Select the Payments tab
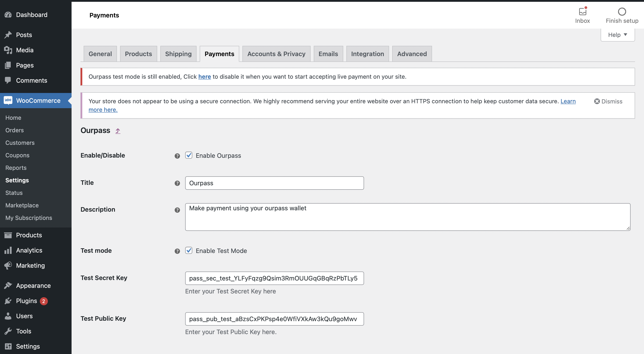 tap(220, 54)
